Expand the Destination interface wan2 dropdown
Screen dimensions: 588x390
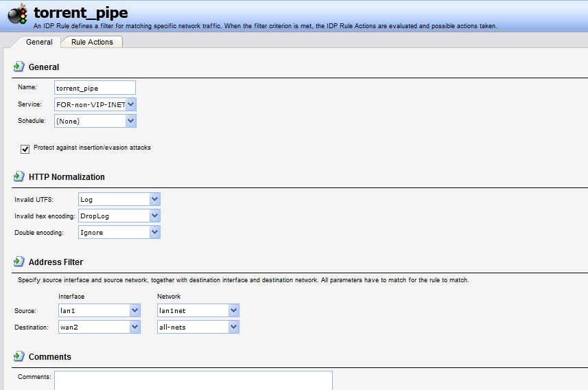click(134, 327)
